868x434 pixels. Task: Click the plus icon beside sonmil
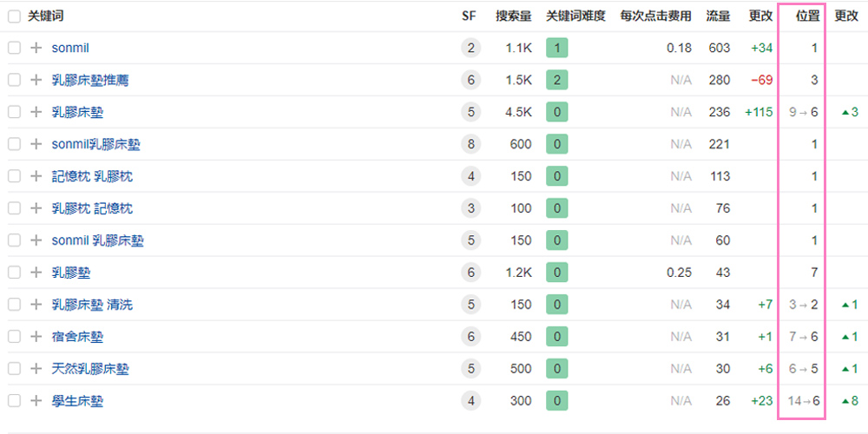tap(36, 49)
